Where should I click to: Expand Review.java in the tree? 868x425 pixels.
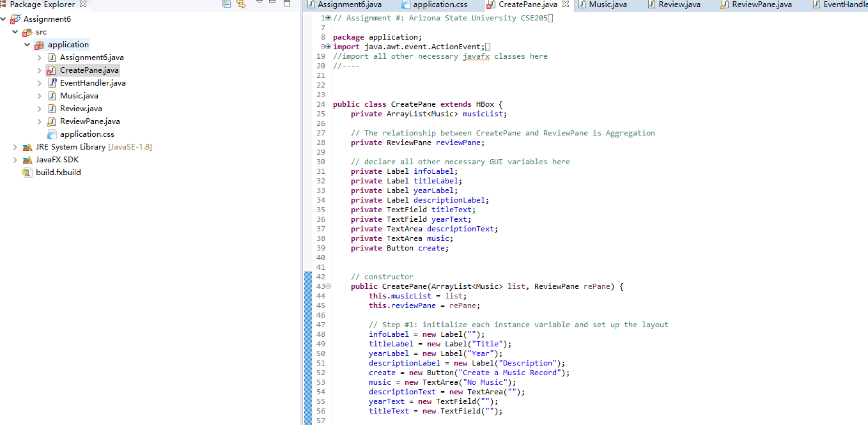click(40, 109)
